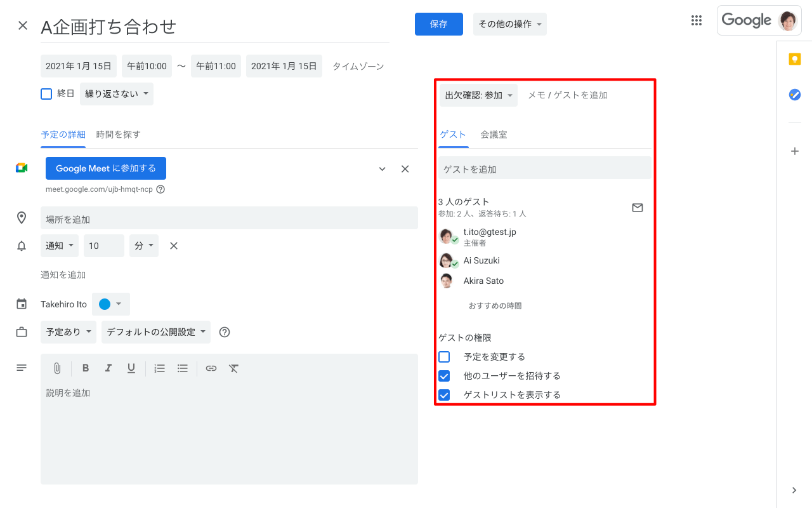Apply bold formatting to description

point(86,368)
